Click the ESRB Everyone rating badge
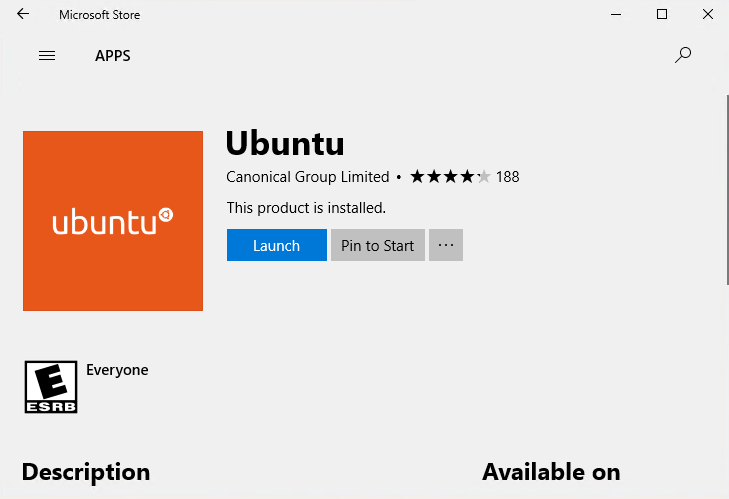Screen dimensions: 729x499 coord(51,387)
